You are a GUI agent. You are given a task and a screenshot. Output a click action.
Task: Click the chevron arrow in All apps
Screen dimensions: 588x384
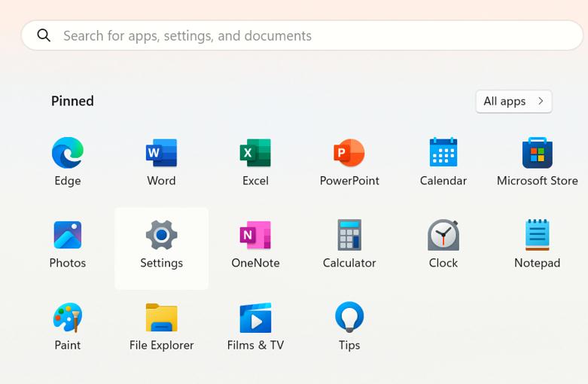point(541,102)
